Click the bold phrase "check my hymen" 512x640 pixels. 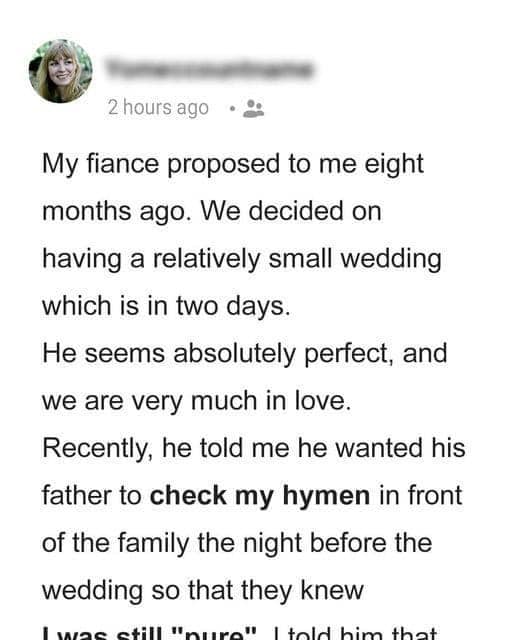click(260, 496)
